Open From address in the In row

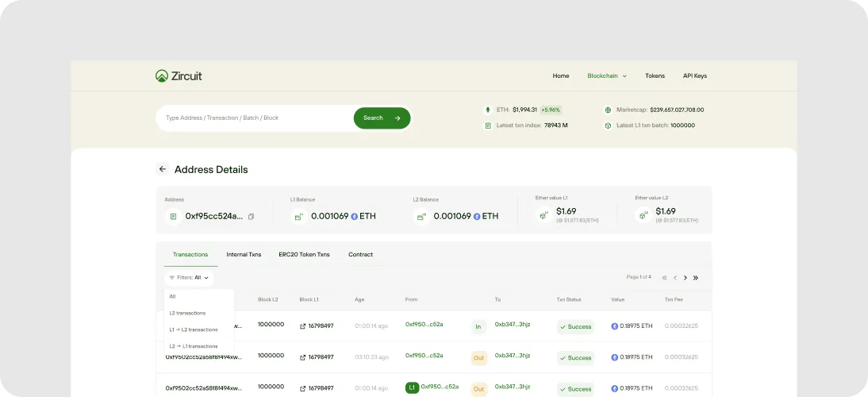point(424,325)
